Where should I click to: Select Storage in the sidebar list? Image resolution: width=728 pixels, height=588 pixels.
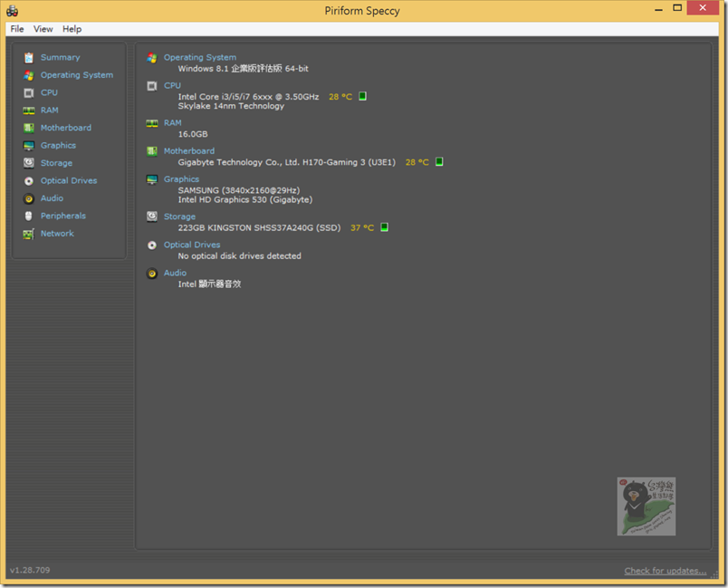point(56,163)
